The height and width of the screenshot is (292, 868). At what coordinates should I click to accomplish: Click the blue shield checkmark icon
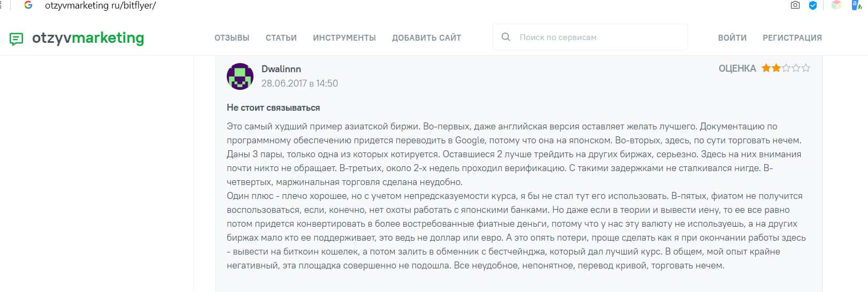(x=813, y=5)
